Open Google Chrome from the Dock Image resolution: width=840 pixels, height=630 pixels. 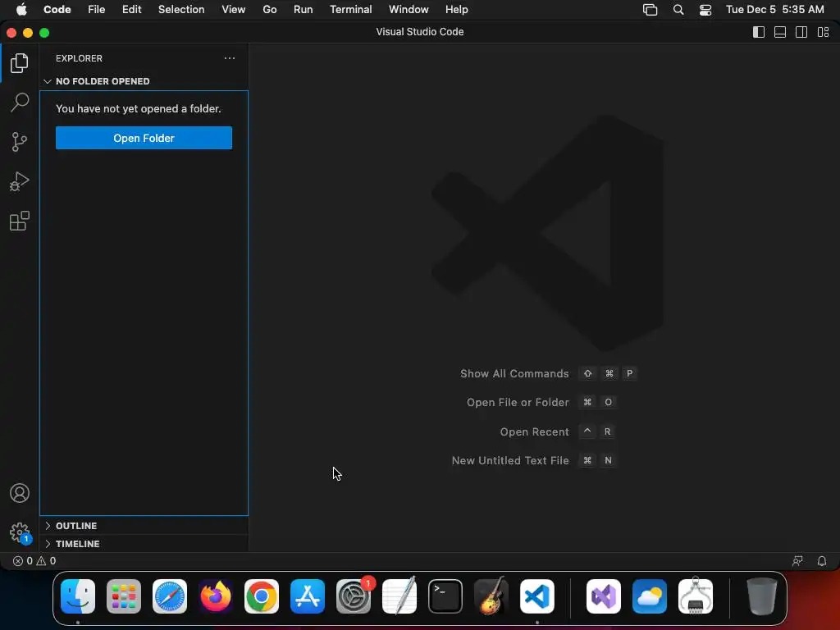[x=262, y=596]
